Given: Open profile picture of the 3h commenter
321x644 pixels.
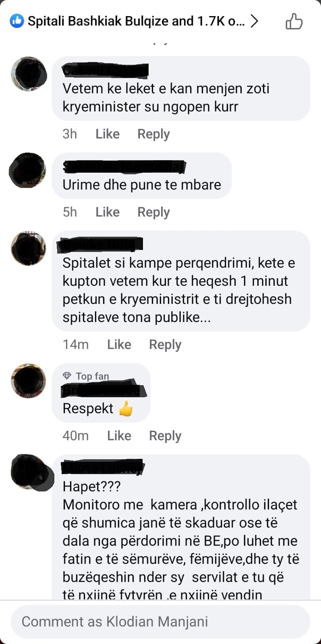Looking at the screenshot, I should coord(28,74).
